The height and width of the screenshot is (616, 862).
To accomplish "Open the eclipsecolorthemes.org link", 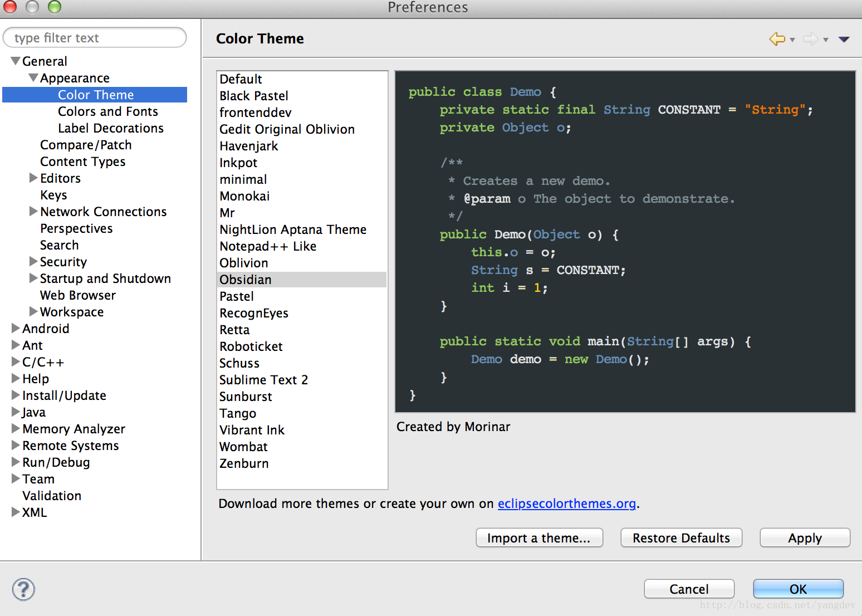I will 567,503.
